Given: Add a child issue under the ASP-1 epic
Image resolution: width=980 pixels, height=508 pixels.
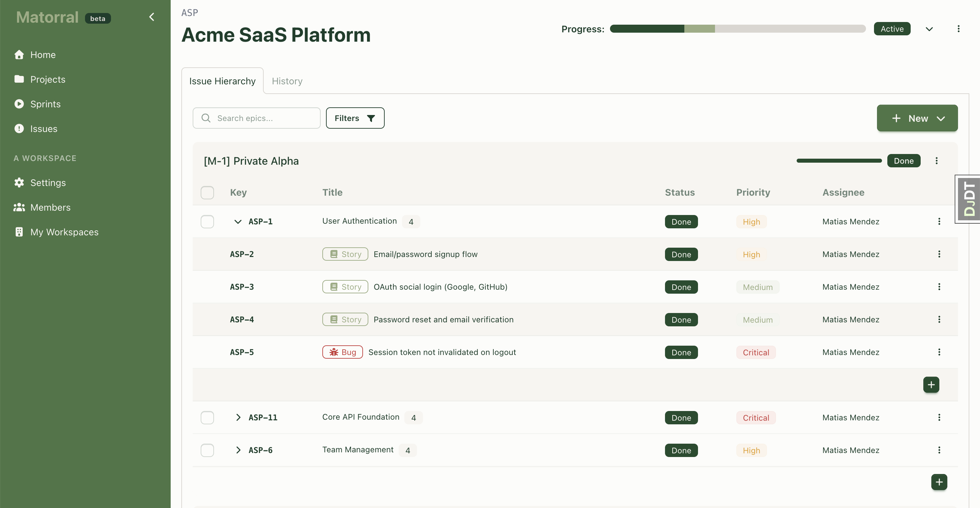Looking at the screenshot, I should tap(931, 385).
